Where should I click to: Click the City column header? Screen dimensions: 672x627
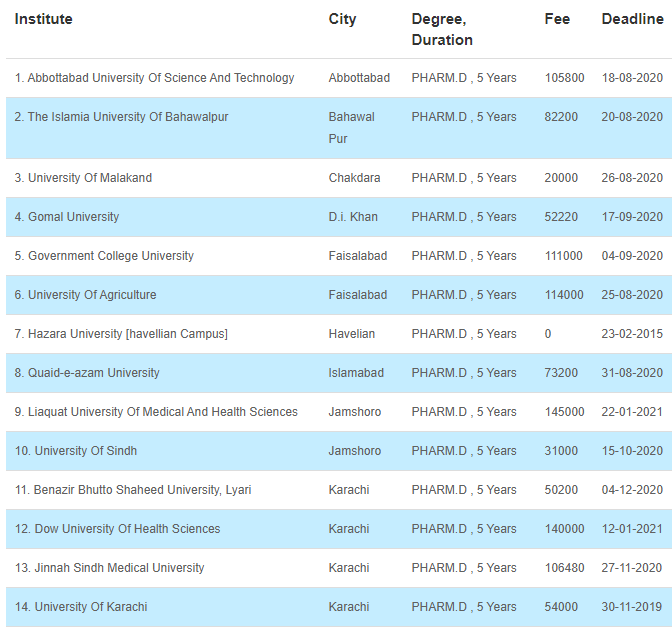(342, 19)
